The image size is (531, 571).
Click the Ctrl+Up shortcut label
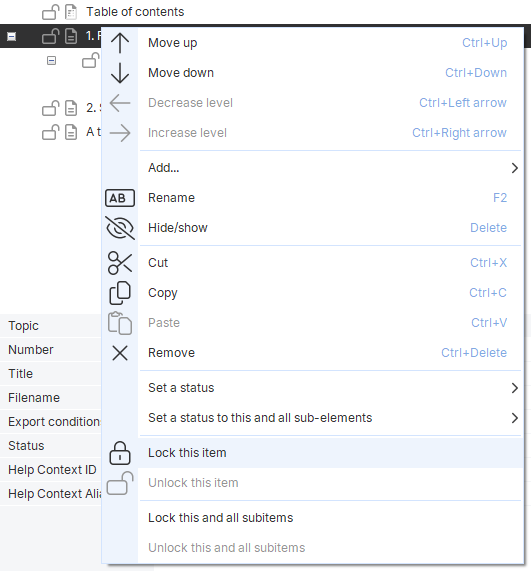tap(484, 43)
